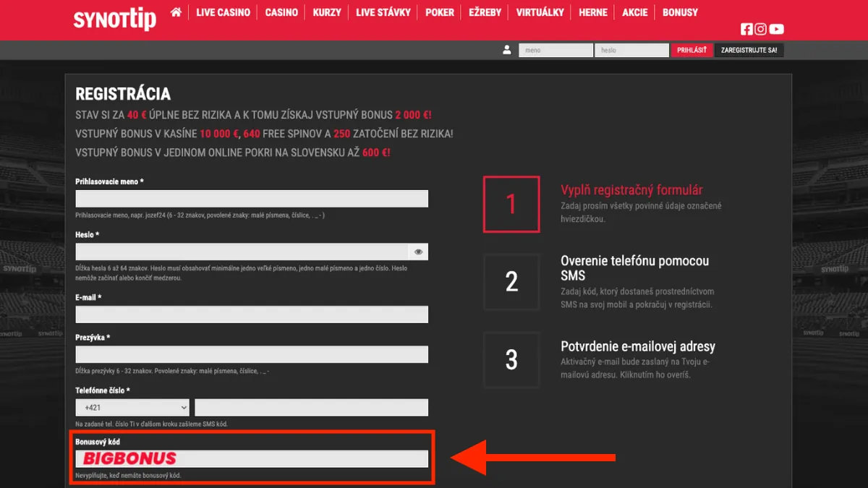Screen dimensions: 868x488
Task: Click the Prihlasovacie meno input field
Action: 252,199
